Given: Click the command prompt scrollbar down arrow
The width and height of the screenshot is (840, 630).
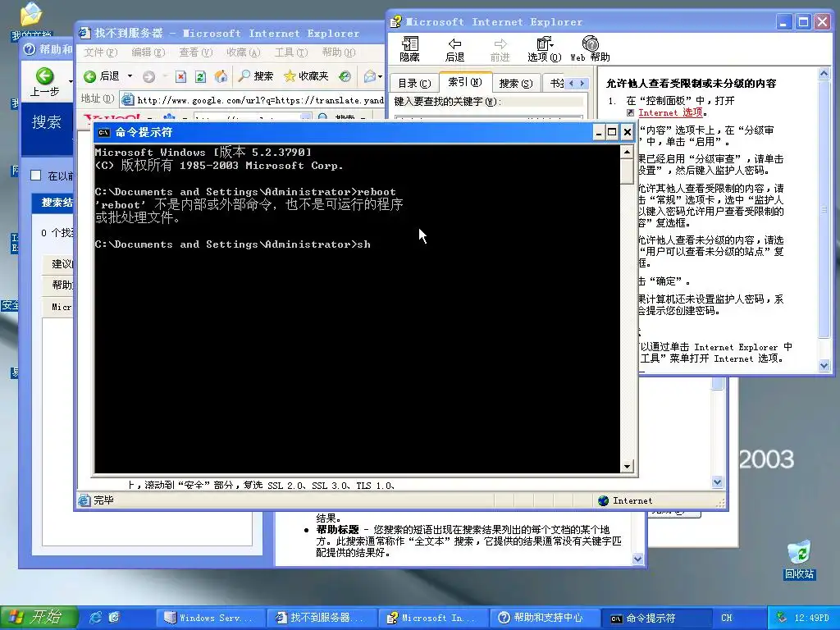Looking at the screenshot, I should click(x=627, y=467).
